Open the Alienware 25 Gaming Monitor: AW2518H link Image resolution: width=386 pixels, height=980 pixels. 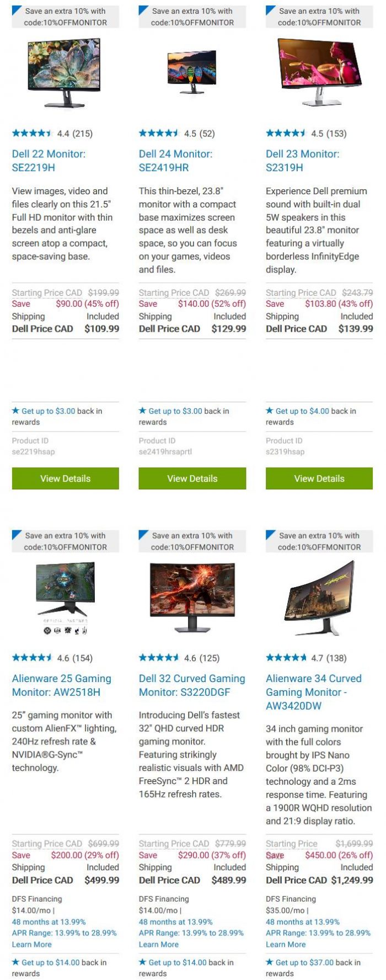[x=62, y=685]
